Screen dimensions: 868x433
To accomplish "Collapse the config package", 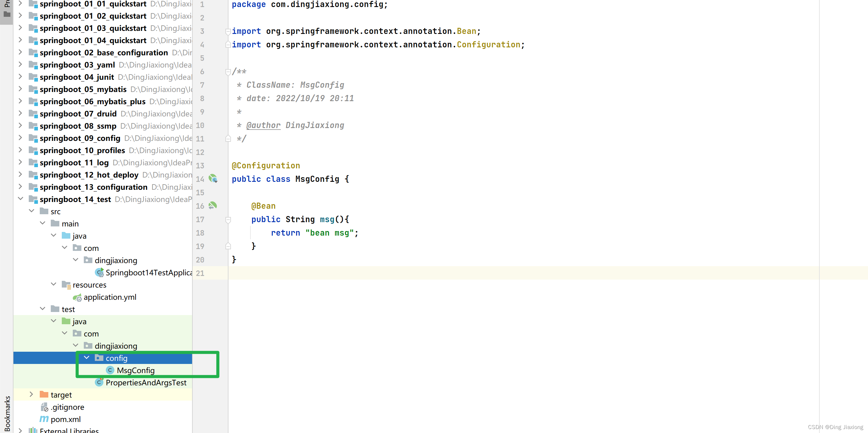I will coord(87,358).
